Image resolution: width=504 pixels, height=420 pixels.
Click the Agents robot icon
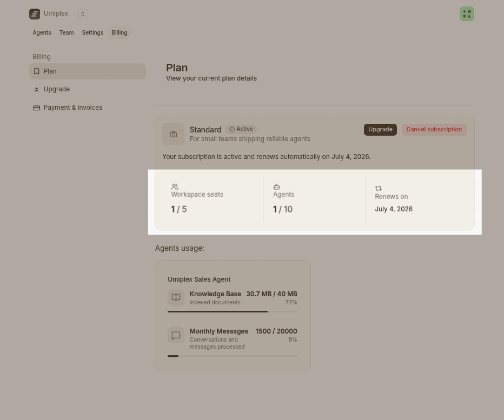pos(277,186)
